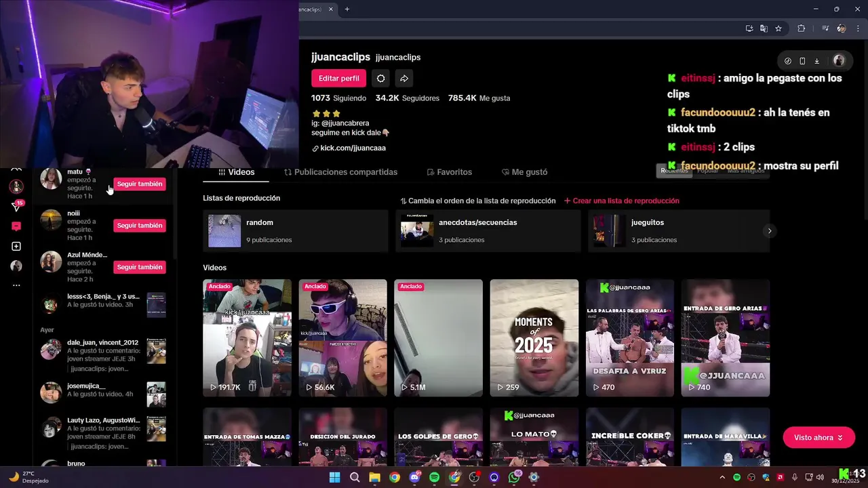
Task: Open the profile avatar icon in sidebar
Action: [x=16, y=266]
